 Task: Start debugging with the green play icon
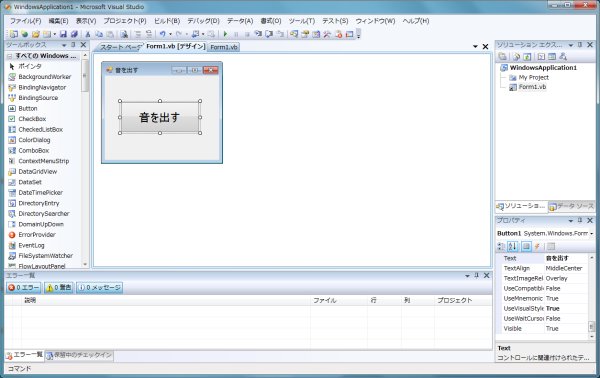click(225, 34)
